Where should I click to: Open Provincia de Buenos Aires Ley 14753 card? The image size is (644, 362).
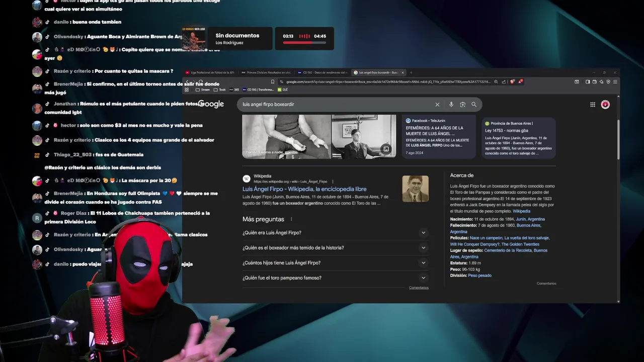click(519, 137)
